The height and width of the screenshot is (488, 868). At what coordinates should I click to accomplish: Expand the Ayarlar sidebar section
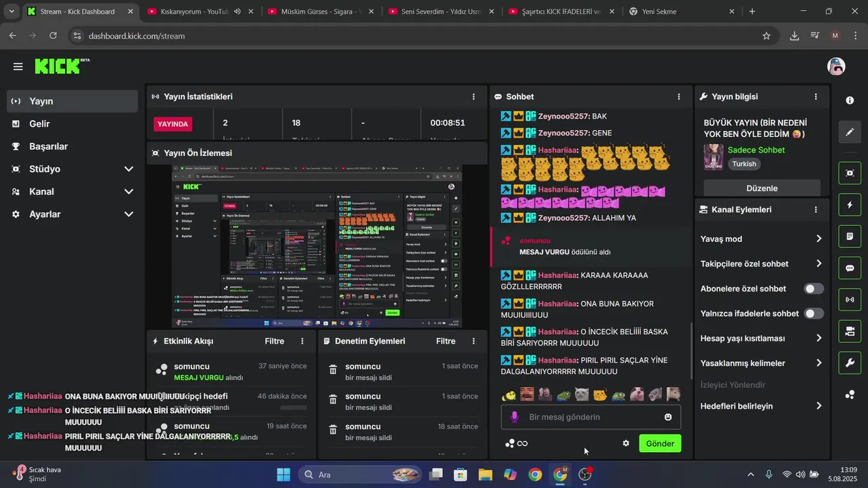pyautogui.click(x=129, y=214)
